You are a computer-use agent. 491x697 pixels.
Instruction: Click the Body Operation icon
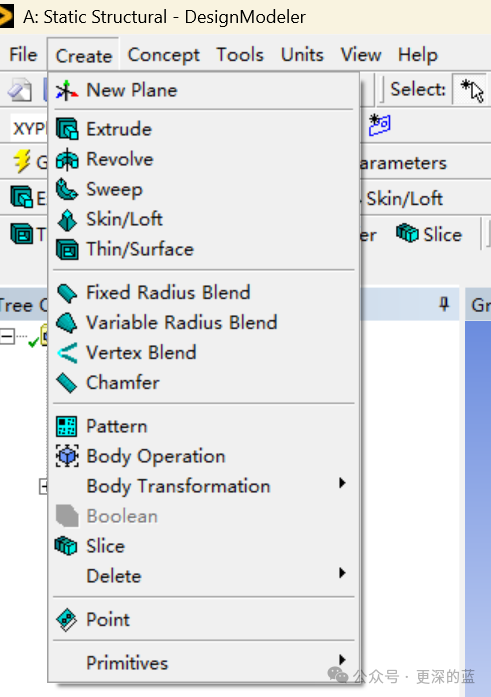click(67, 456)
